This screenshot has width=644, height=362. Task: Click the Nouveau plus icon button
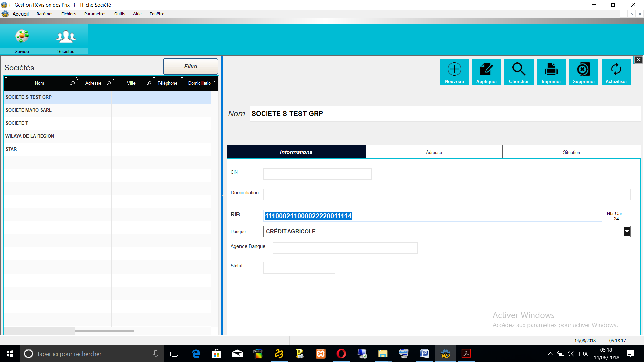pyautogui.click(x=454, y=71)
